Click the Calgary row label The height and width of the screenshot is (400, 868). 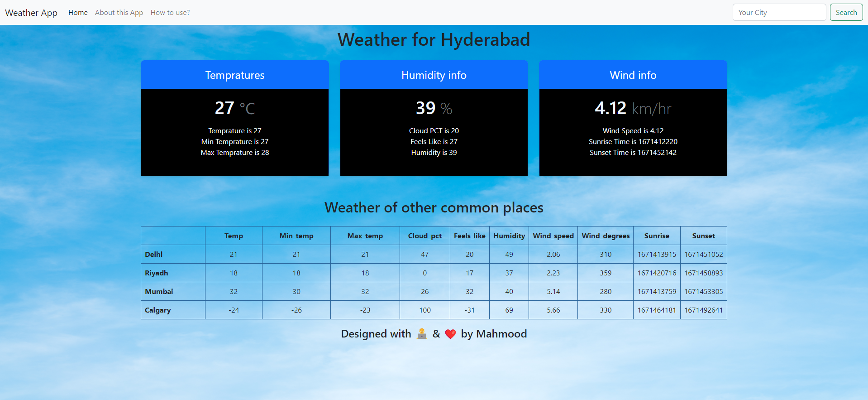[158, 310]
